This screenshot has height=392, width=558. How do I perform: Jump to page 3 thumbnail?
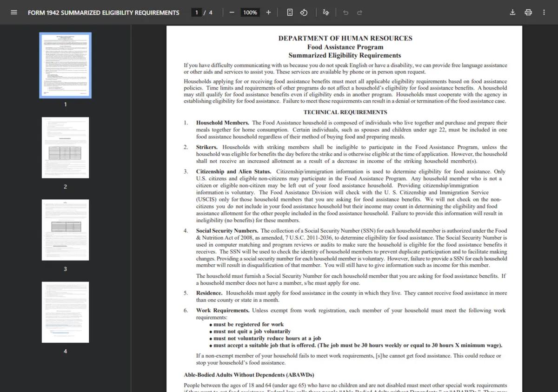click(65, 230)
